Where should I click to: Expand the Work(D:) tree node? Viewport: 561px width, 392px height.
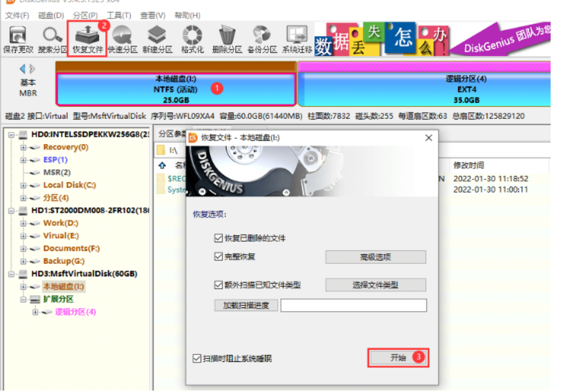tap(23, 223)
